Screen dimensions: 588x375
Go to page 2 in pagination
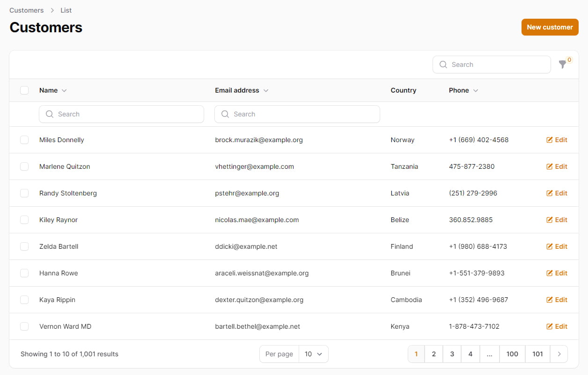[x=434, y=354]
